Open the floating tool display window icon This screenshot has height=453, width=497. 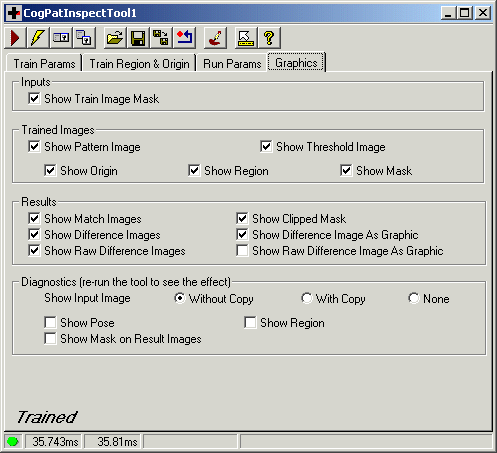84,38
